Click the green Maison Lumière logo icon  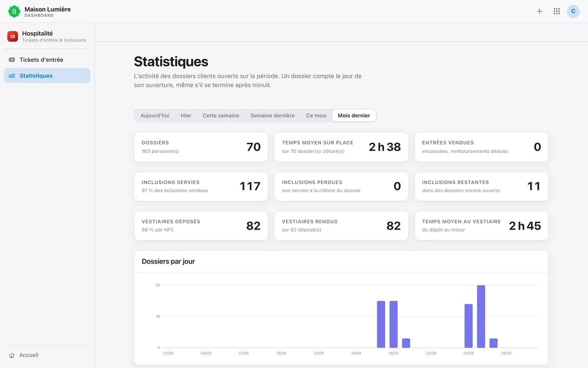click(14, 11)
